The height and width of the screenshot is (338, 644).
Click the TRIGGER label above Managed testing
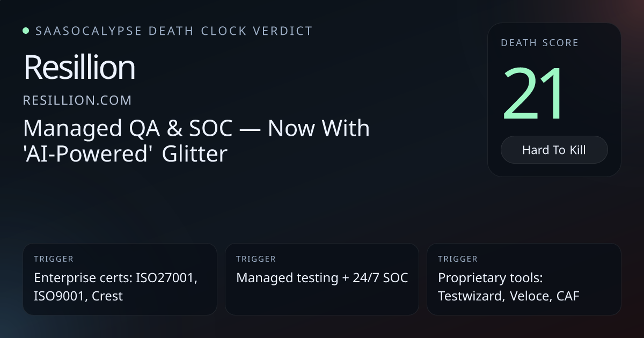(256, 259)
